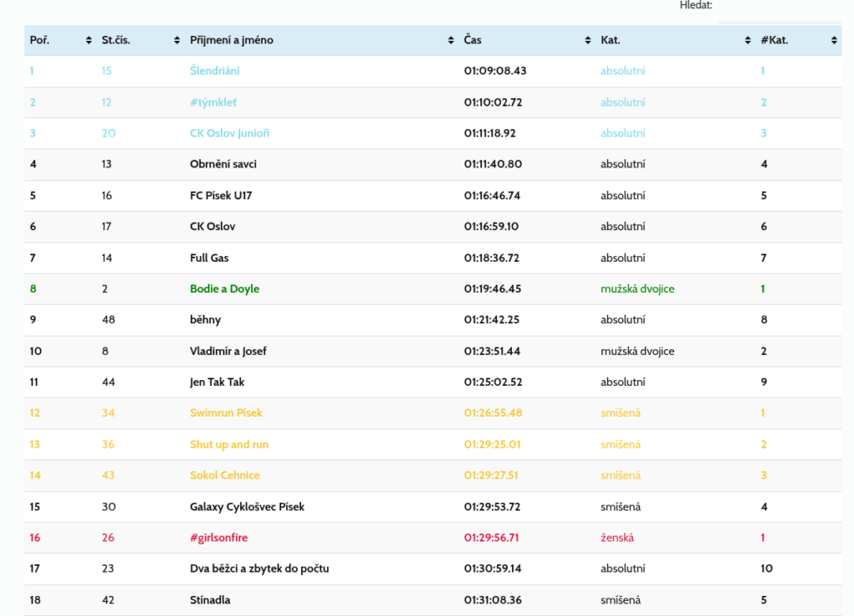Select team Dva běžci a zbytek do počtu
Viewport: 854px width, 616px height.
tap(259, 568)
